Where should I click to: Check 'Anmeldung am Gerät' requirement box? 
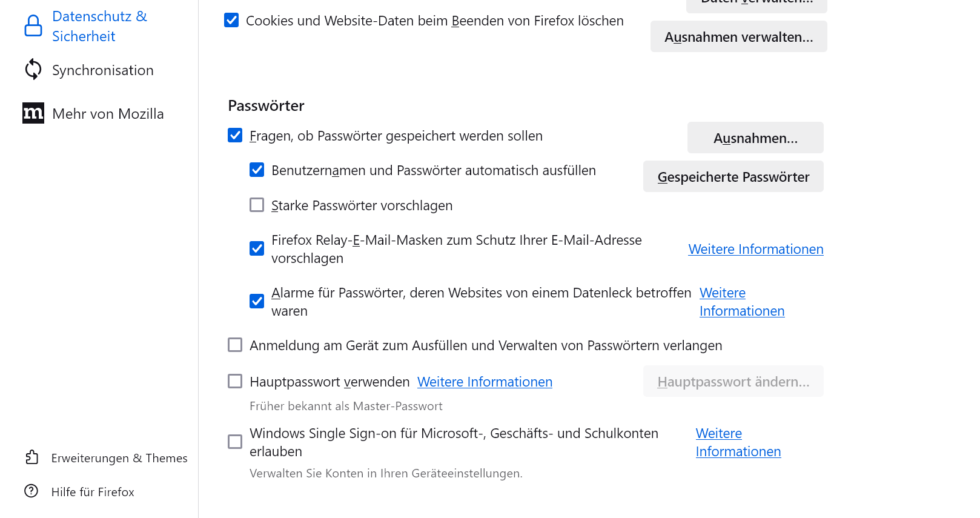[235, 345]
